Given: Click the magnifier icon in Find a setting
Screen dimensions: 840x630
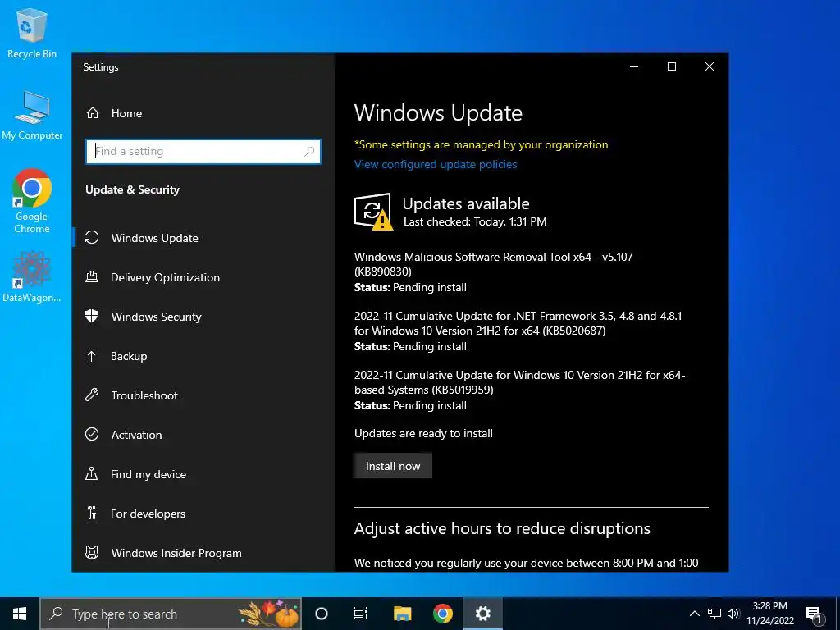Looking at the screenshot, I should pyautogui.click(x=309, y=152).
